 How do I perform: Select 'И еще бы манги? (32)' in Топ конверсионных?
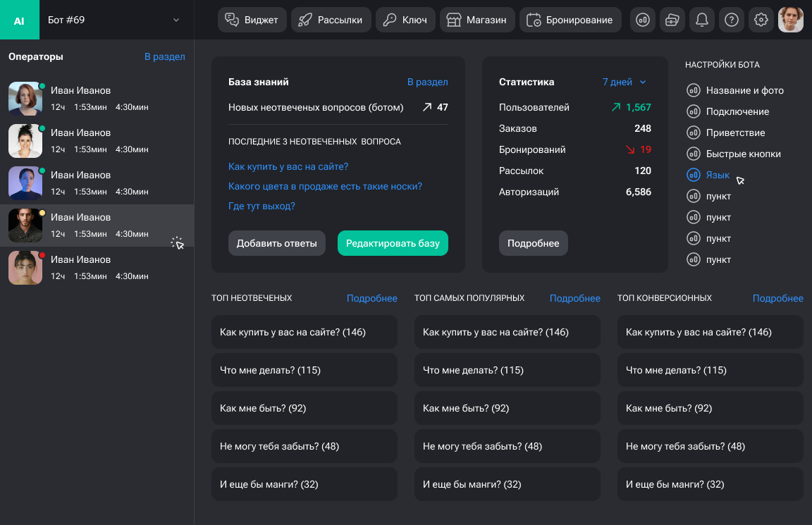(x=710, y=484)
